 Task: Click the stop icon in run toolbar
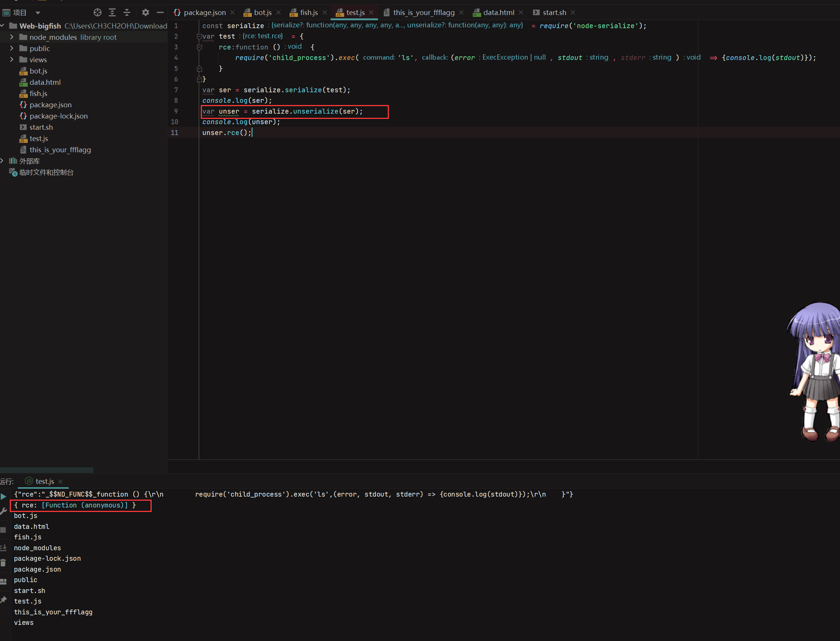click(x=3, y=530)
